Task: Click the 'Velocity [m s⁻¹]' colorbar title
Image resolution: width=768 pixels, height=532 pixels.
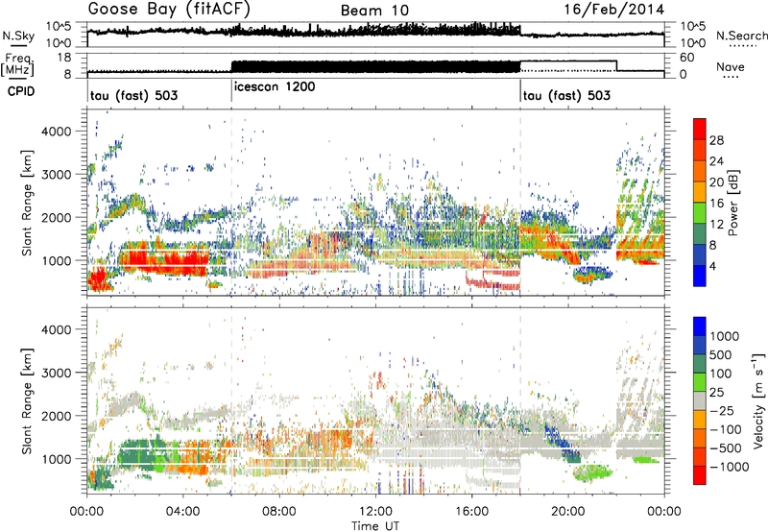Action: tap(757, 400)
